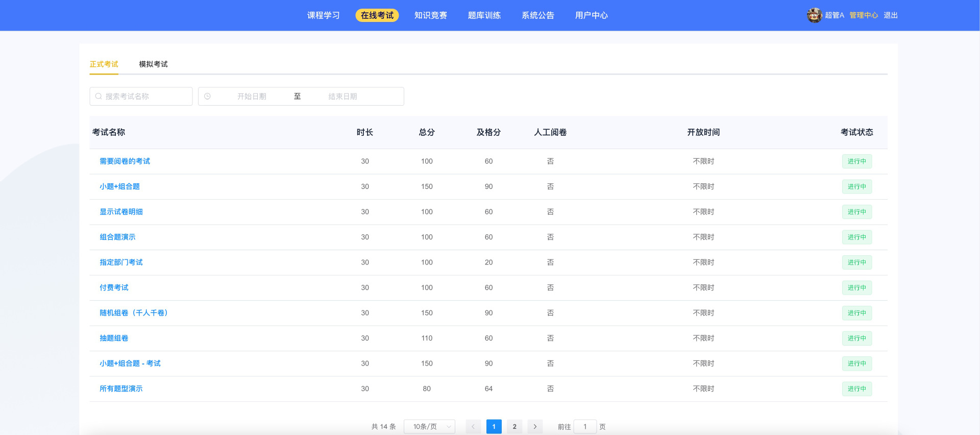Click the search magnifier icon
Image resolution: width=980 pixels, height=435 pixels.
click(99, 96)
